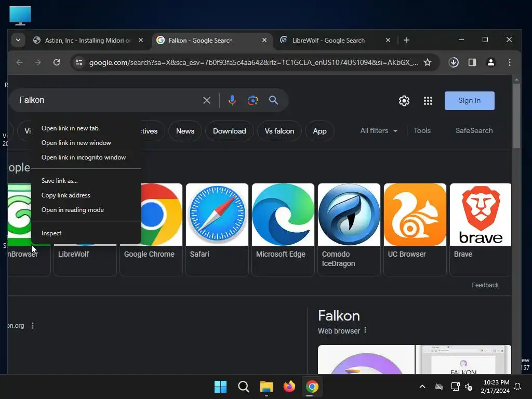Open more options beside Web browser

pos(365,330)
